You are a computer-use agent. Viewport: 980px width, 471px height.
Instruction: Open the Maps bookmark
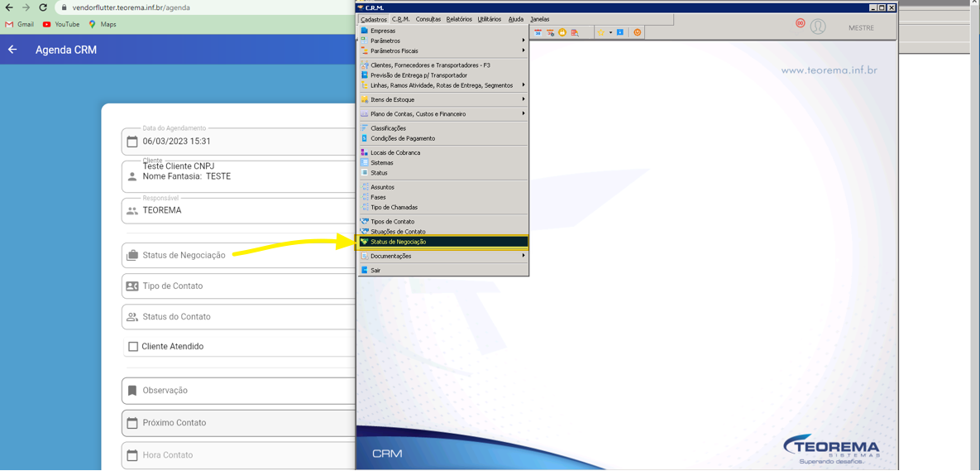click(x=103, y=24)
